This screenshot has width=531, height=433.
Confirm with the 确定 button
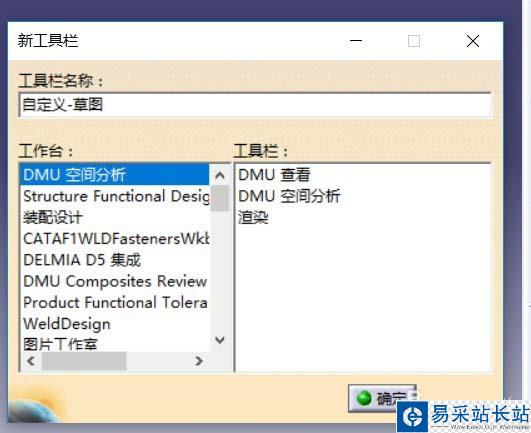(383, 398)
